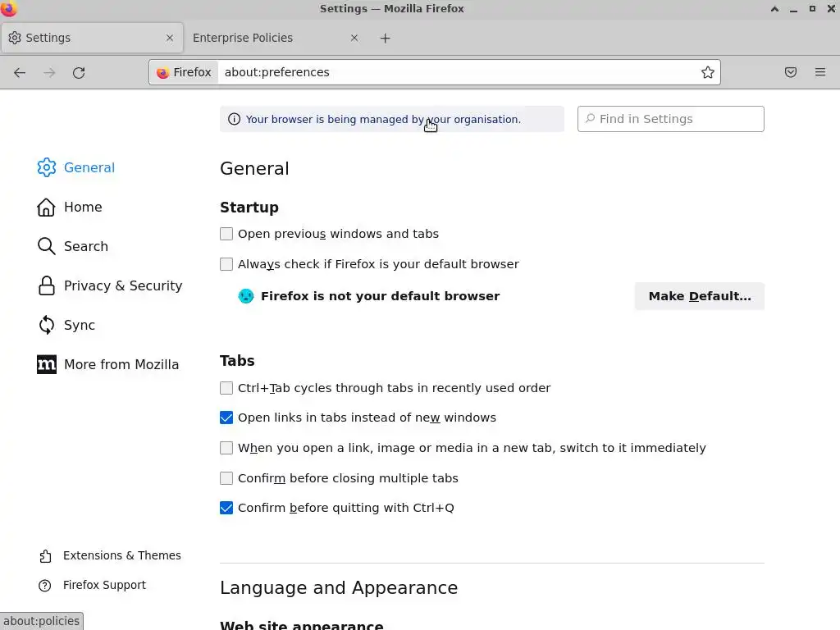Bookmark this page with the star icon
Screen dimensions: 840x630
tap(708, 72)
